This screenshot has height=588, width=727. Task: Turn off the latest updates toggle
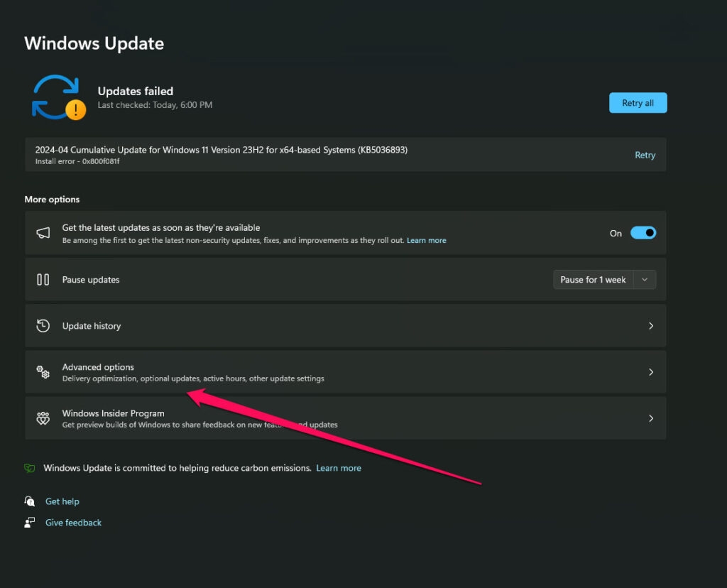coord(643,233)
